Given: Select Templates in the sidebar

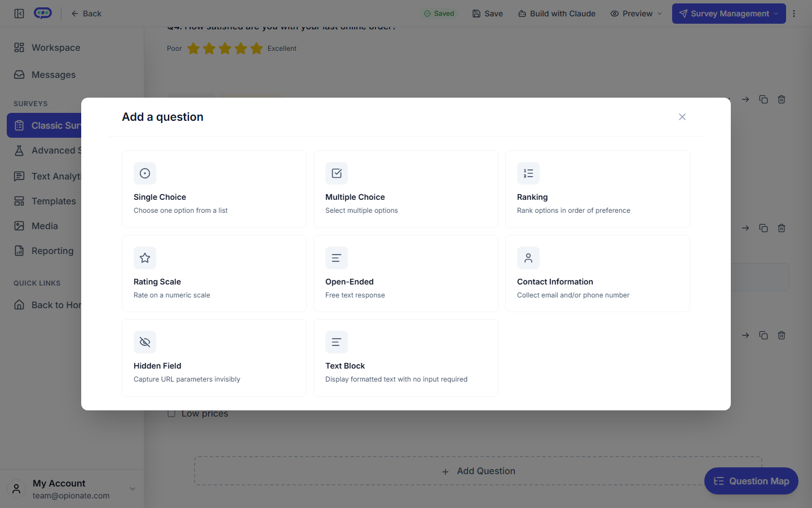Looking at the screenshot, I should [x=45, y=201].
